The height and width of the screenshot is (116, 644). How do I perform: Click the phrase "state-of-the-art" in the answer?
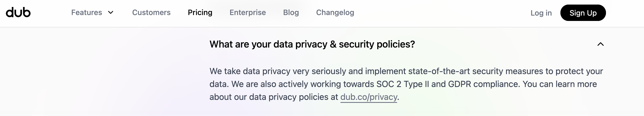point(439,71)
